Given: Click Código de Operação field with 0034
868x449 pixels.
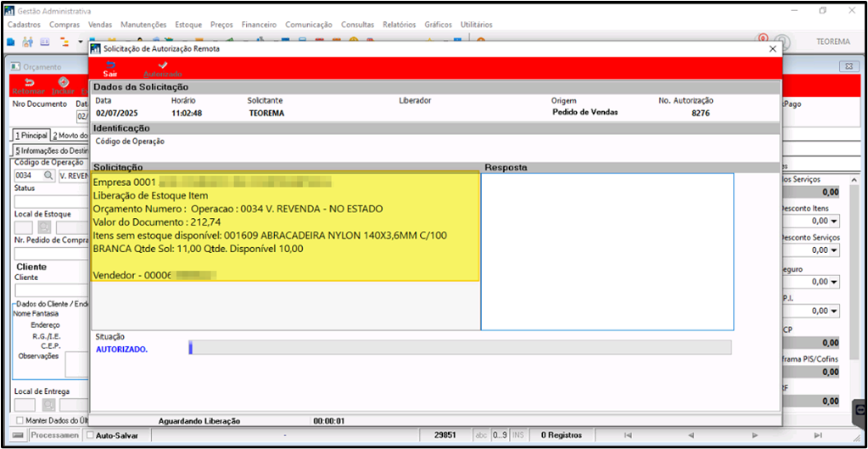Looking at the screenshot, I should pyautogui.click(x=28, y=176).
